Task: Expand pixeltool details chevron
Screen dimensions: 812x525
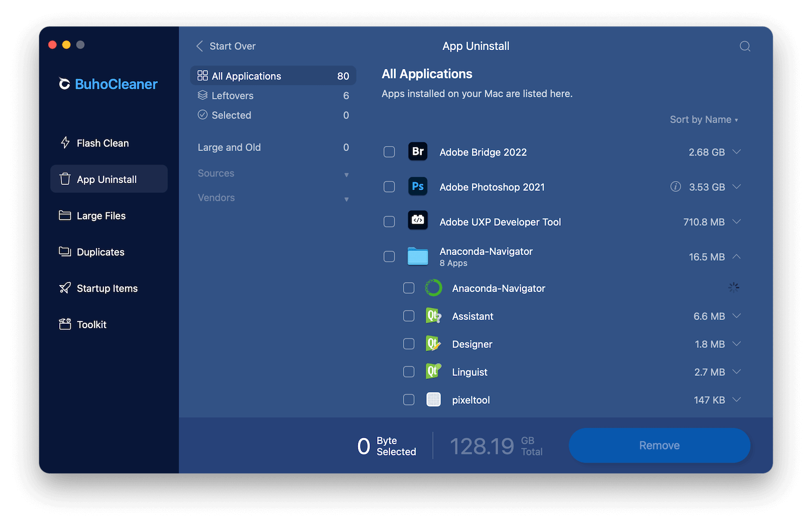Action: (737, 400)
